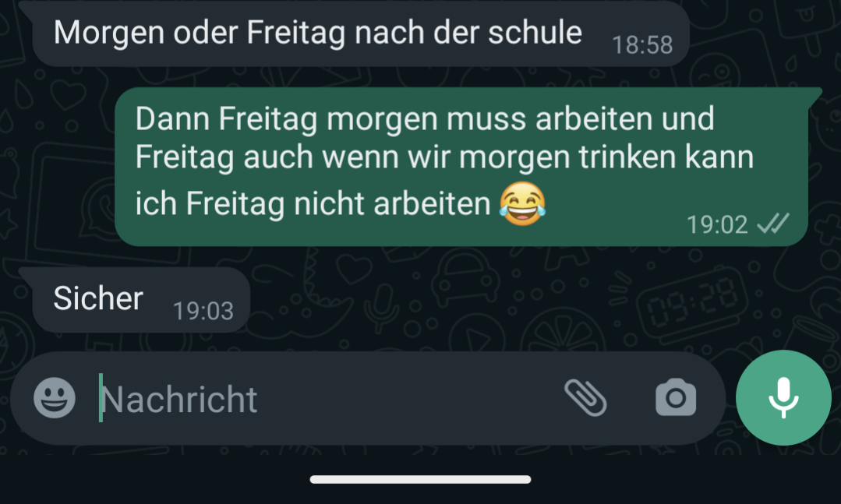Tap the laughing tears emoji in message
841x504 pixels.
522,203
